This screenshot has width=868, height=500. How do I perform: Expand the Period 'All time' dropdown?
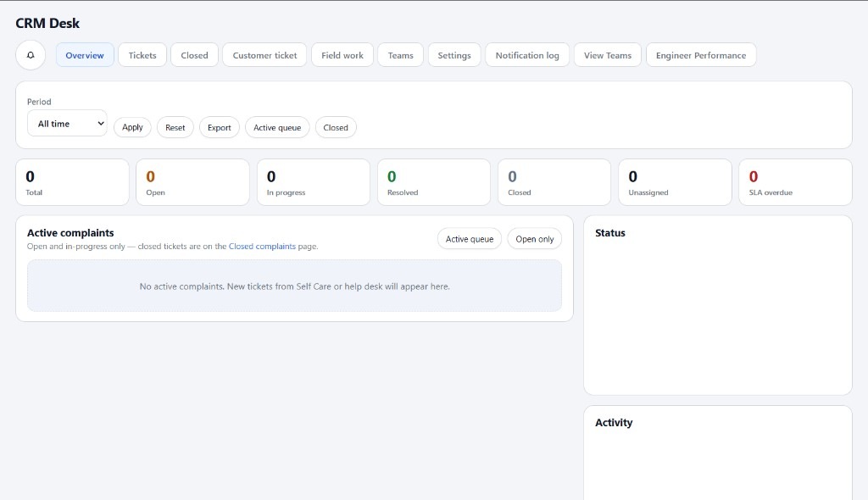click(x=67, y=124)
